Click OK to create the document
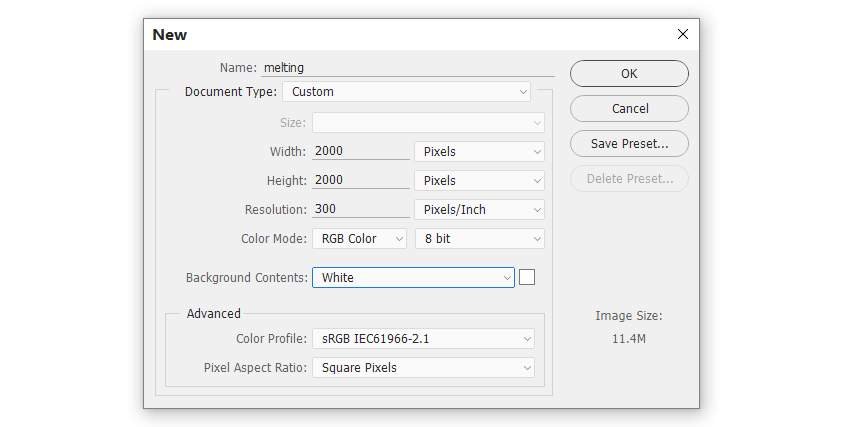 click(x=629, y=74)
